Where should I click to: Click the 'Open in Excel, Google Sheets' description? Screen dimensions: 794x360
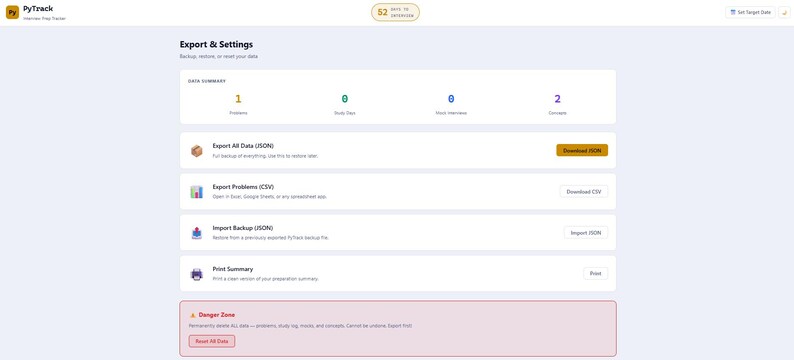click(x=269, y=196)
